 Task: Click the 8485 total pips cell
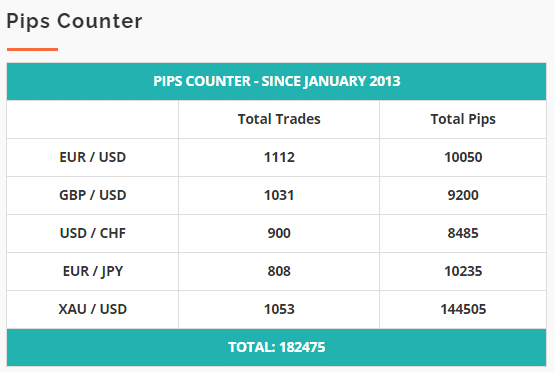(x=463, y=233)
